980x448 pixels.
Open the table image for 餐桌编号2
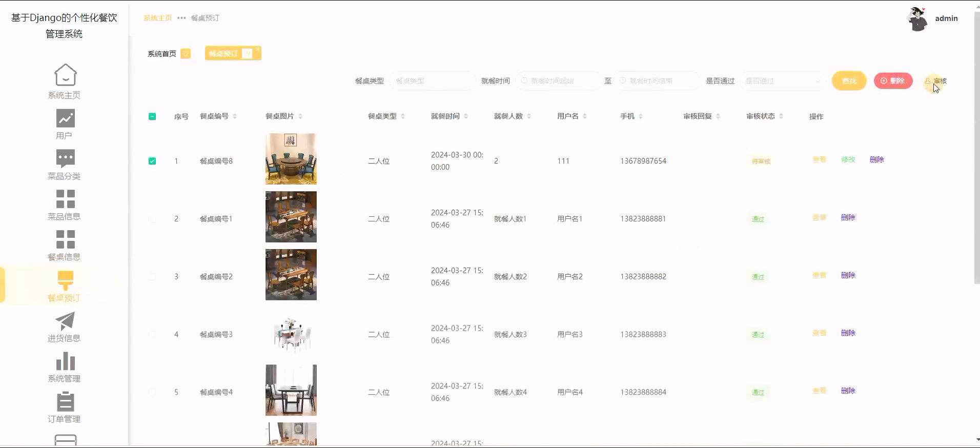click(291, 275)
